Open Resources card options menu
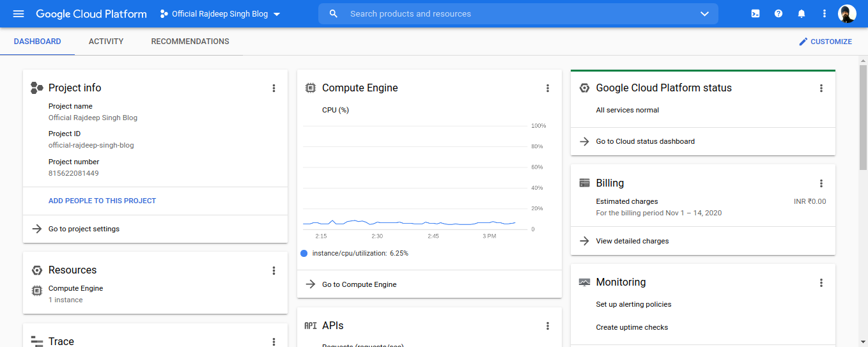868x347 pixels. coord(274,270)
